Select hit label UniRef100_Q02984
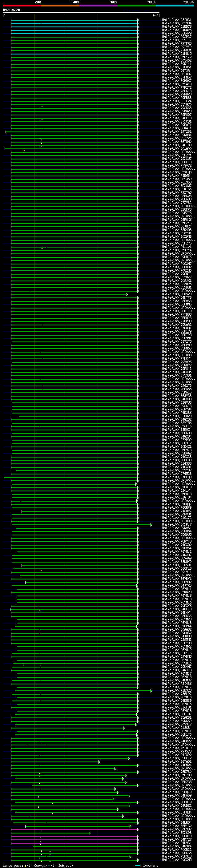The image size is (197, 868). pyautogui.click(x=177, y=23)
